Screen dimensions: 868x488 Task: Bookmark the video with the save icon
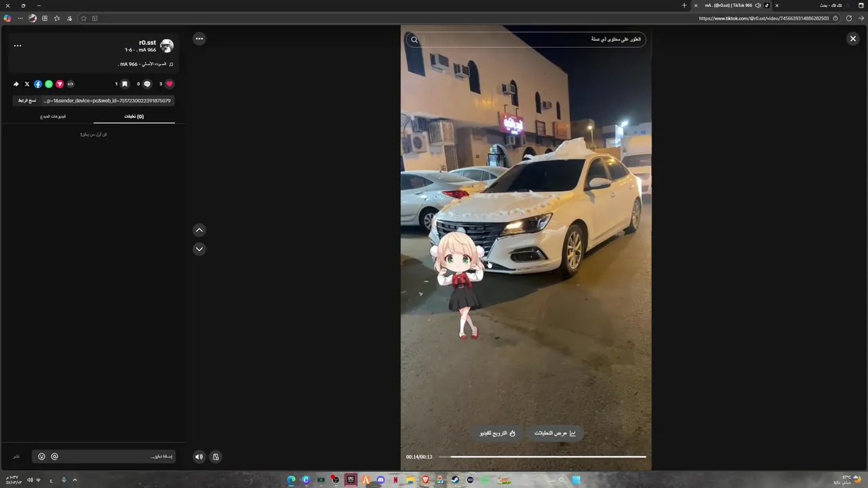pyautogui.click(x=125, y=84)
